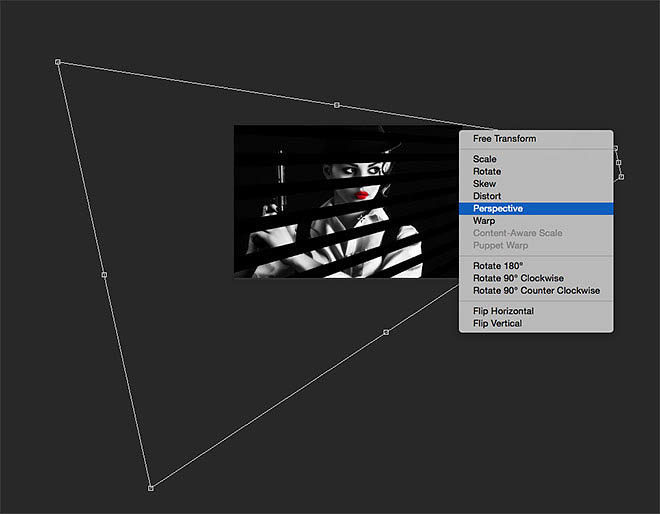660x514 pixels.
Task: Click the top-left corner transform handle
Action: [58, 62]
